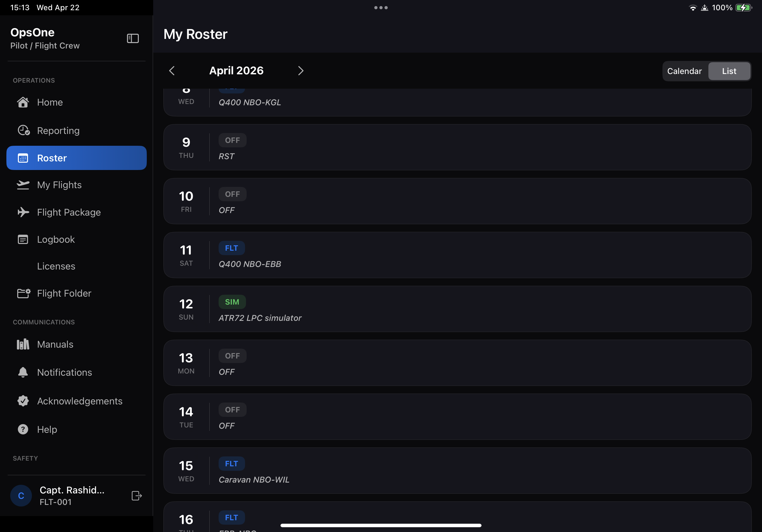Open Flight Package using its plane icon

[x=23, y=212]
